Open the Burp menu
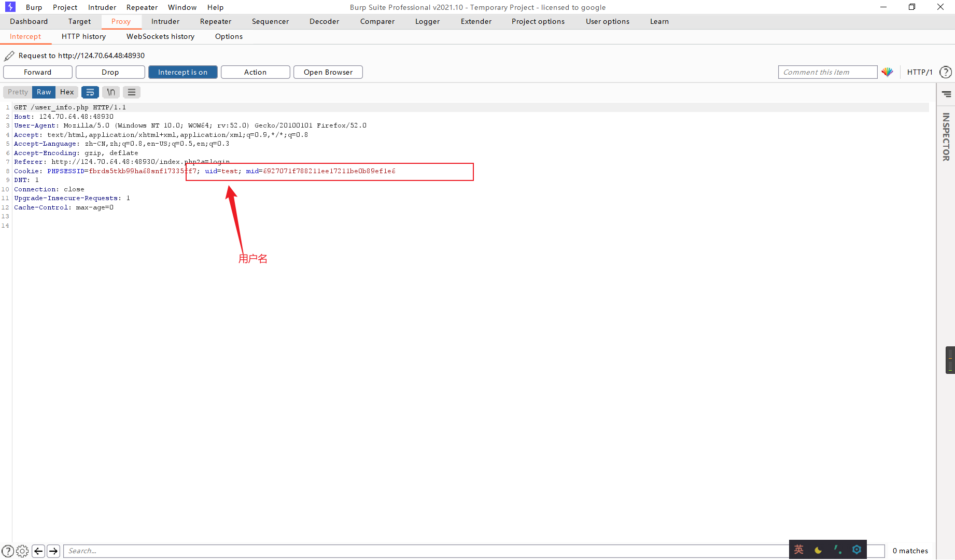 (x=34, y=7)
